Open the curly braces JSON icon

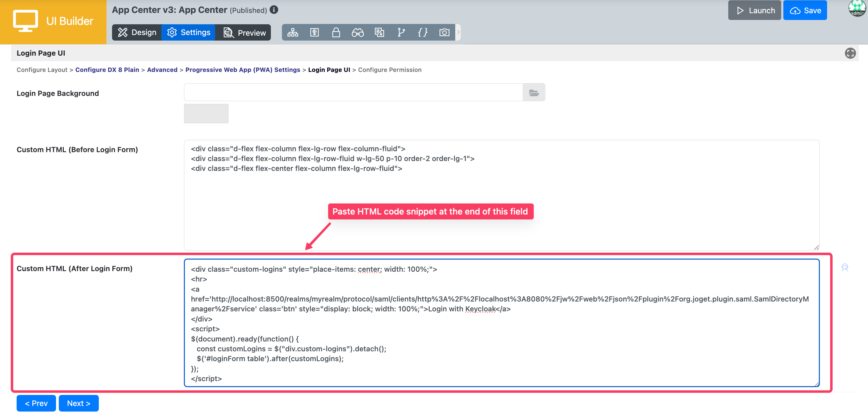coord(423,32)
